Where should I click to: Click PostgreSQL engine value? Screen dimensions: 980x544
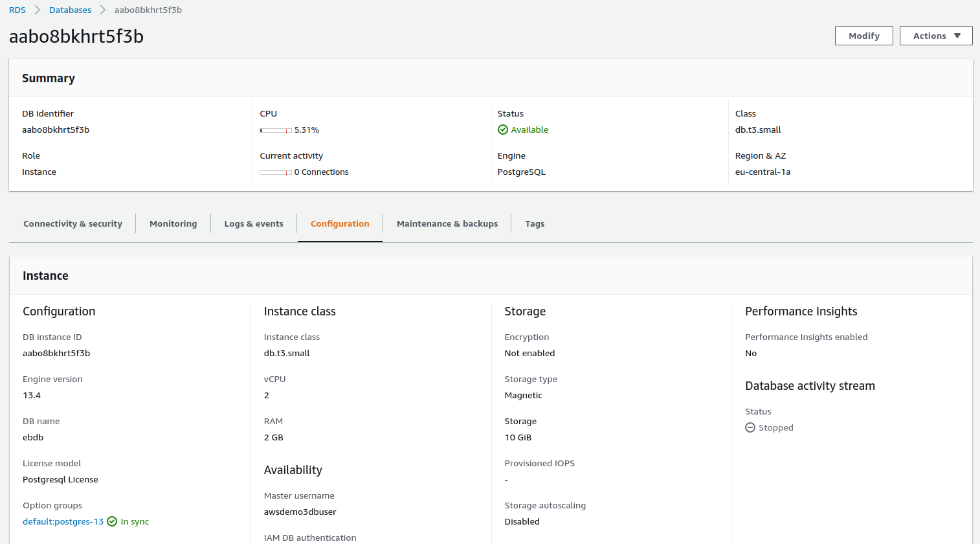point(522,172)
